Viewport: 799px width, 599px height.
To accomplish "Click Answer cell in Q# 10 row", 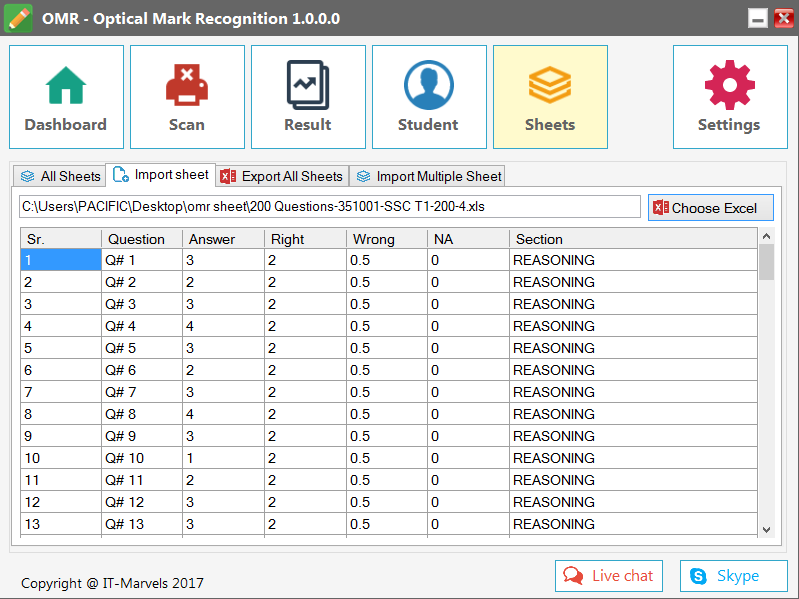I will pyautogui.click(x=224, y=458).
